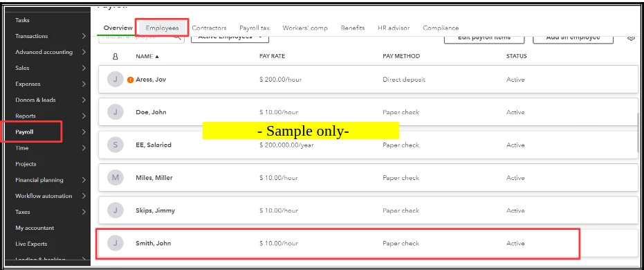This screenshot has width=644, height=270.
Task: Expand the Reports submenu chevron
Action: 84,116
